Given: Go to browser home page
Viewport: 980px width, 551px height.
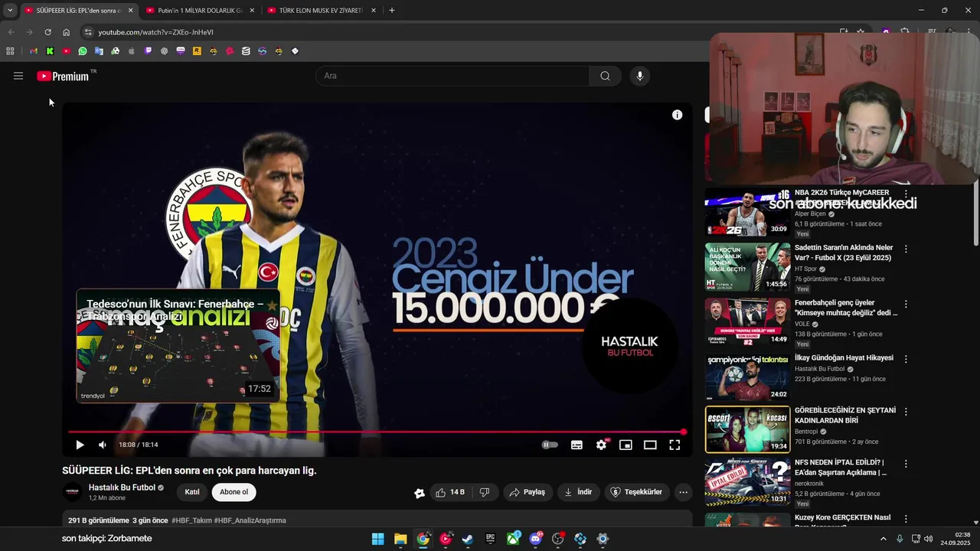Looking at the screenshot, I should click(x=66, y=32).
